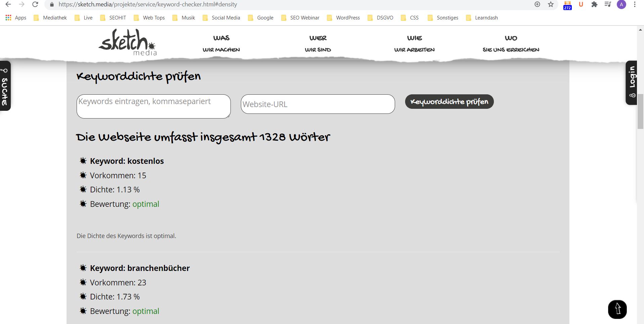Select the WIE wir arbeiten menu item
Screen dimensions: 644x324
click(414, 44)
